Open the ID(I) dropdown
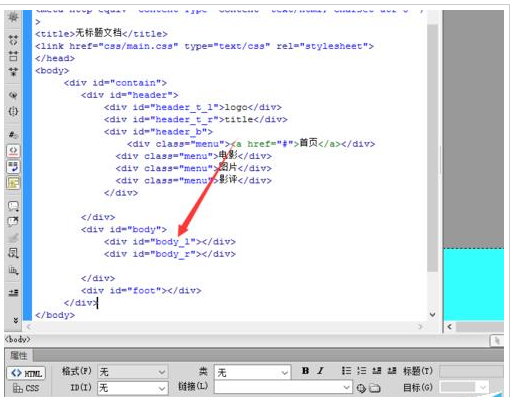 coord(132,388)
